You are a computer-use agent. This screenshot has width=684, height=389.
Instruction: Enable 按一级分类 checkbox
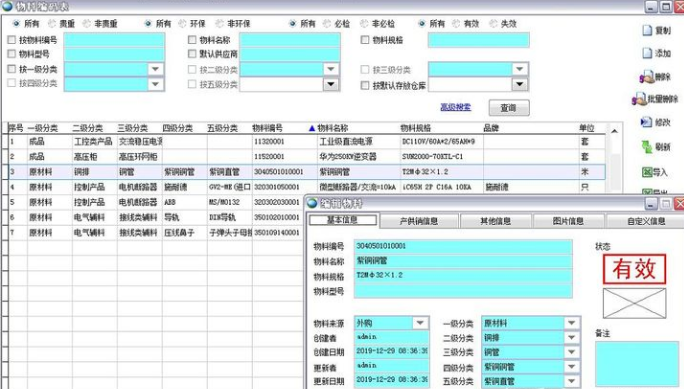12,69
